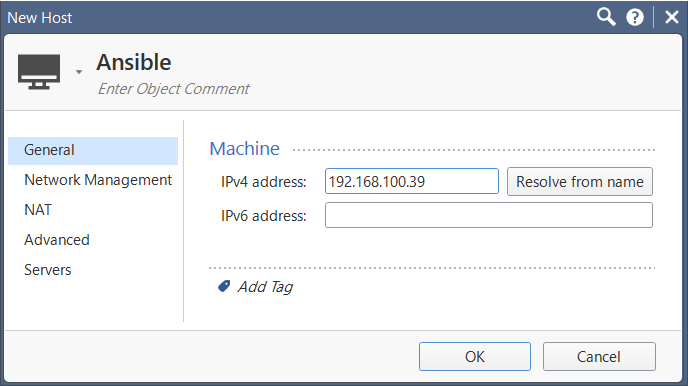This screenshot has width=688, height=386.
Task: Open the Network Management section
Action: coord(98,180)
